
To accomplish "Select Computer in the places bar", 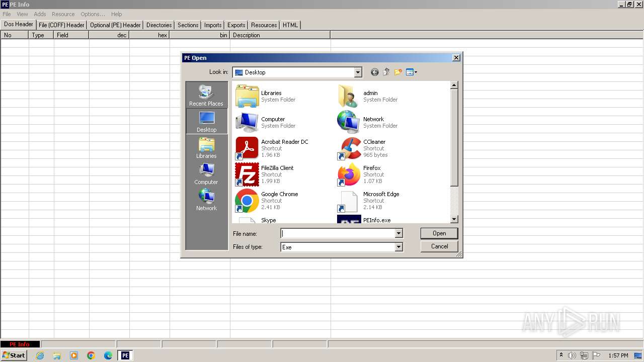I will pos(206,173).
